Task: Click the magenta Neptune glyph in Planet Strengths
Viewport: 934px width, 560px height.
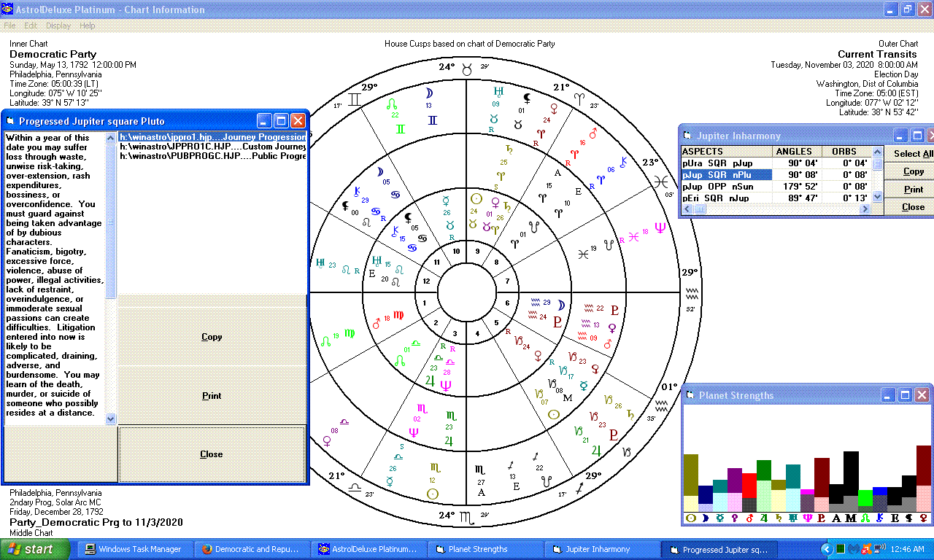Action: 807,518
